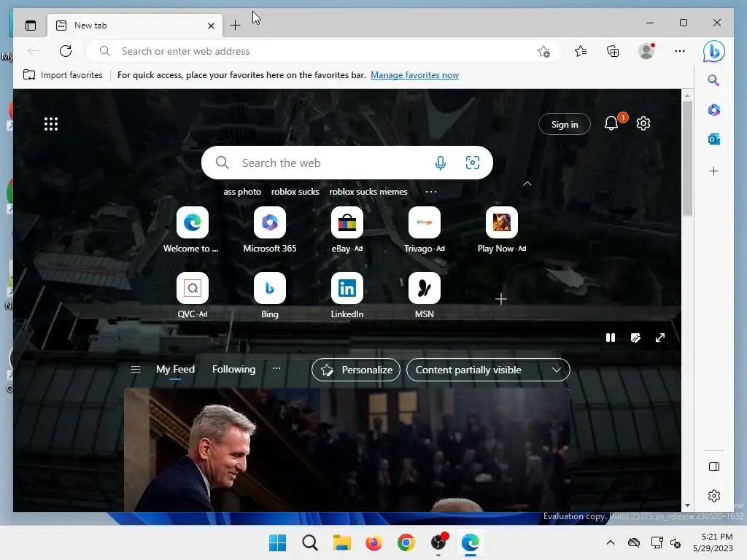
Task: Open a new tab with plus button
Action: [x=235, y=26]
